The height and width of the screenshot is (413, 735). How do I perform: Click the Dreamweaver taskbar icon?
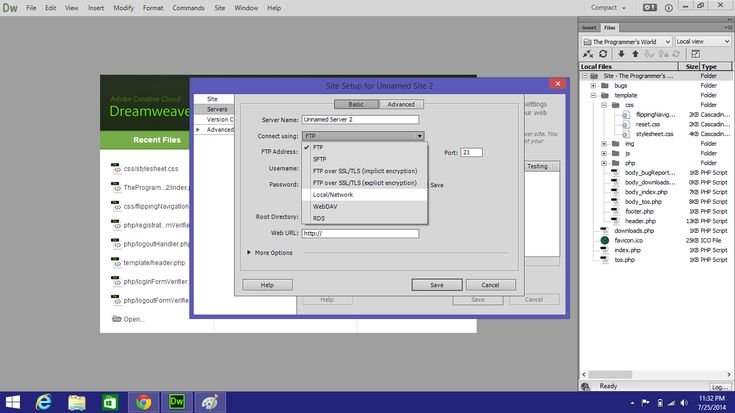click(x=177, y=402)
